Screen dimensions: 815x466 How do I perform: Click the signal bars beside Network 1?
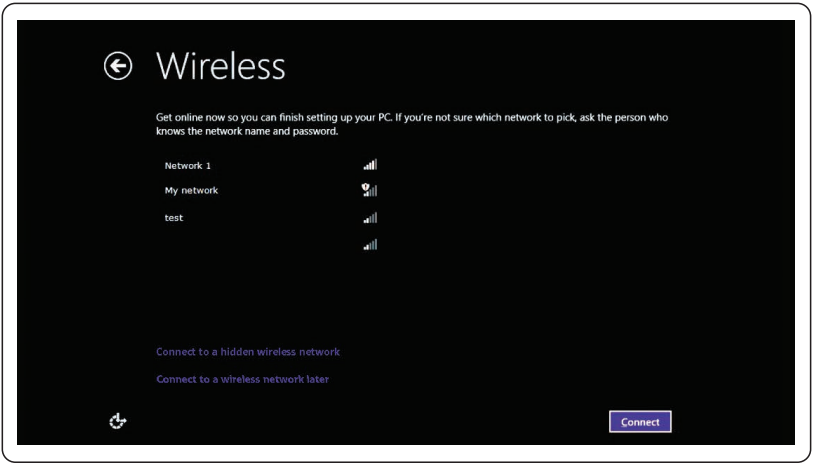(370, 165)
